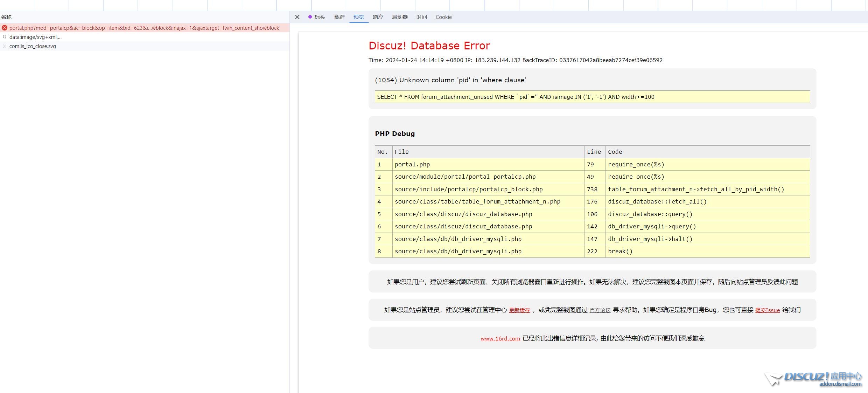Click source/module/portal/portal_portalcp.php cell

488,177
